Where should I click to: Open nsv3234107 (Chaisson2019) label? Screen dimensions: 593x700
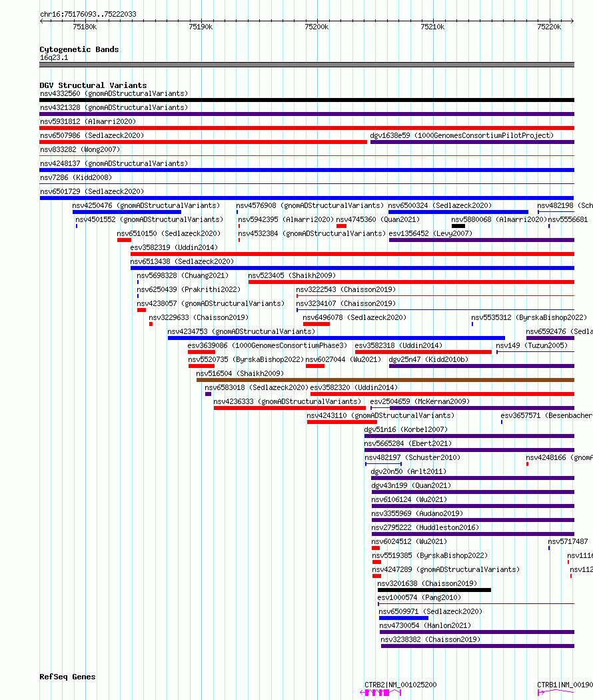(346, 303)
